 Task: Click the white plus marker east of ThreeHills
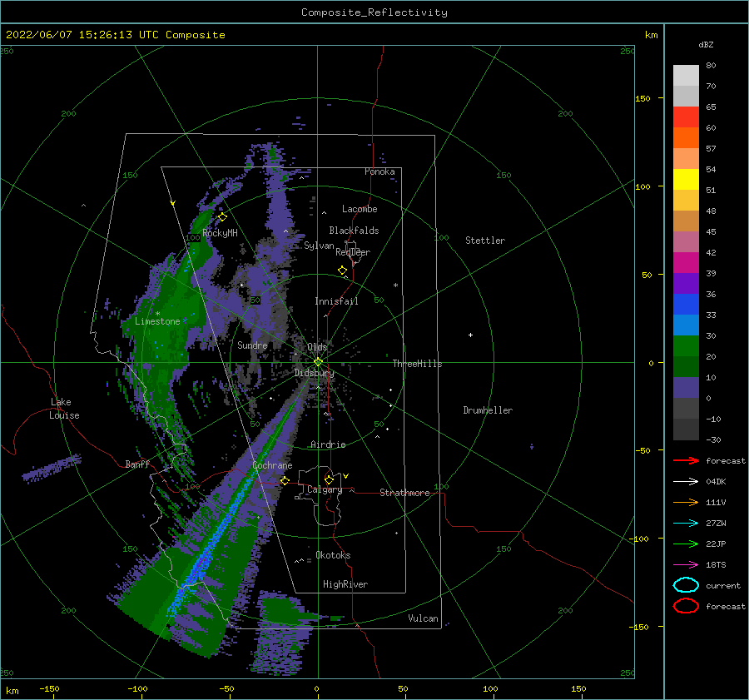[470, 335]
